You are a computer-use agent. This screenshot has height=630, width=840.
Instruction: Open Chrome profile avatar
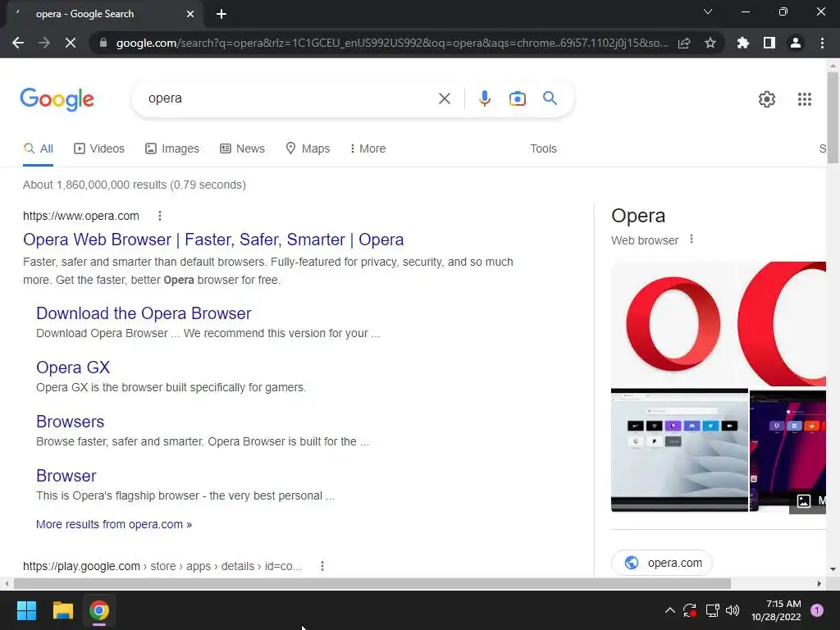[796, 43]
